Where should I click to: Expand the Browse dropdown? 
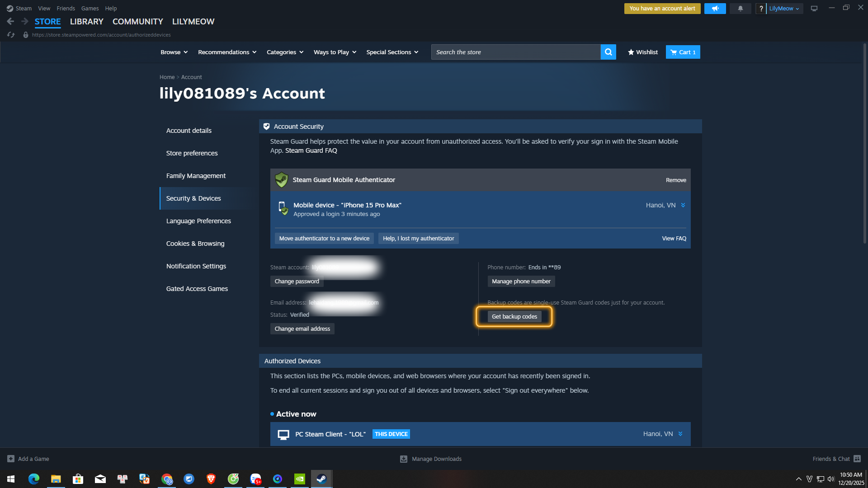(x=174, y=52)
